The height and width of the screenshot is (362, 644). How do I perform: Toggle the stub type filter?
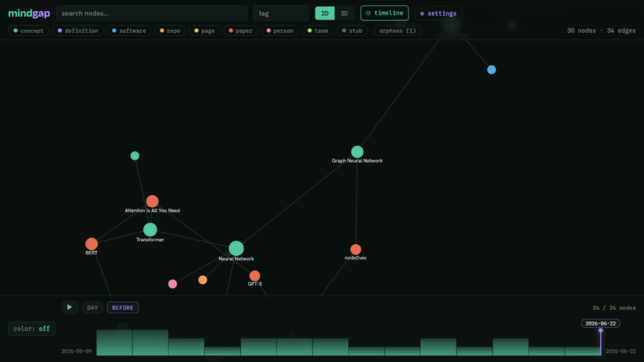[353, 31]
